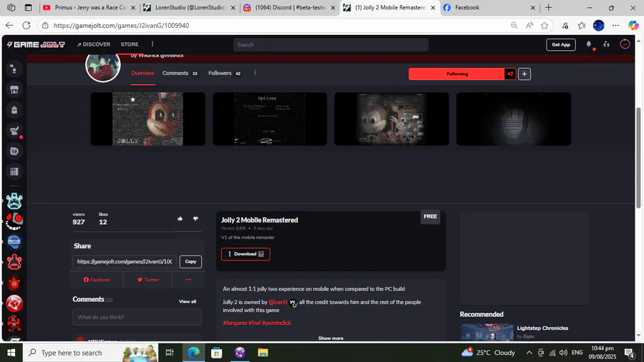This screenshot has width=644, height=362.
Task: Add game to playlist with plus button
Action: tap(524, 74)
